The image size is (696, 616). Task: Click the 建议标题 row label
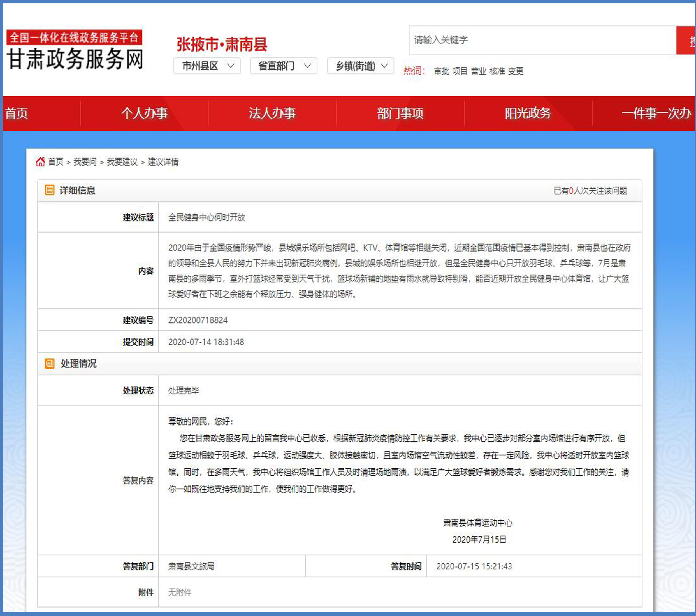pos(138,217)
